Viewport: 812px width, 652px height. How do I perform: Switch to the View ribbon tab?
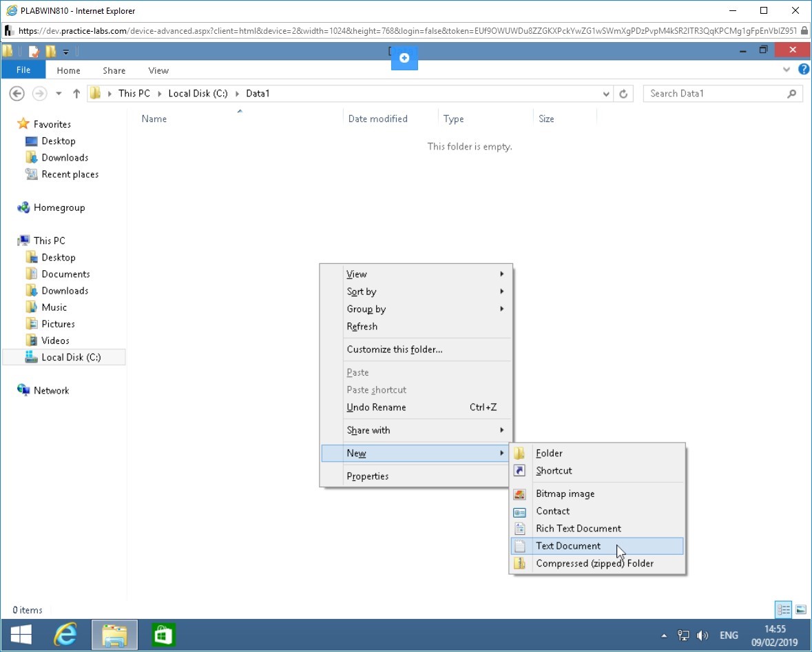click(158, 70)
